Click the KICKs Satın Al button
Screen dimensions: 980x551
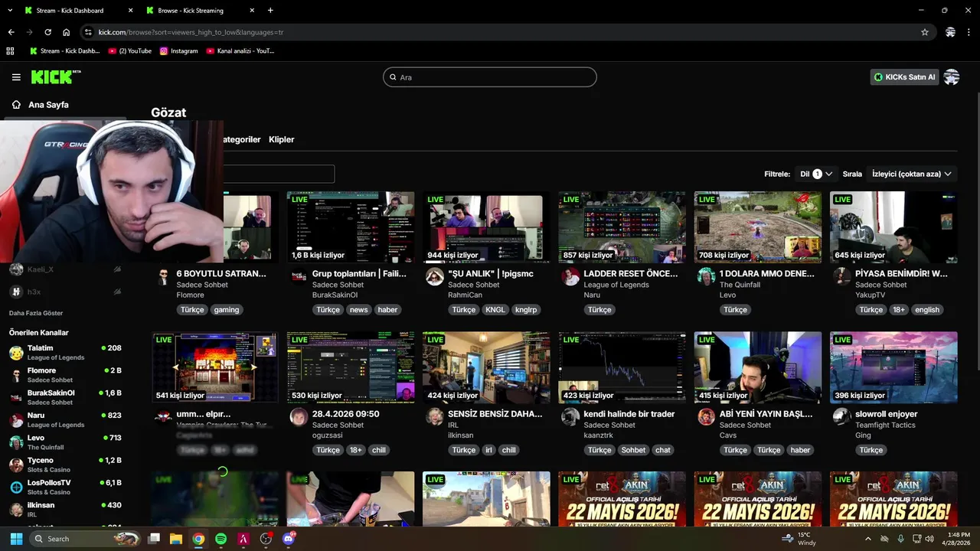[904, 77]
